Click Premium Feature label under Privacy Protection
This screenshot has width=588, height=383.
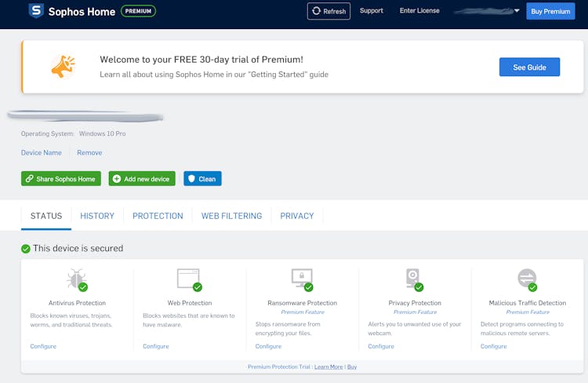[415, 312]
